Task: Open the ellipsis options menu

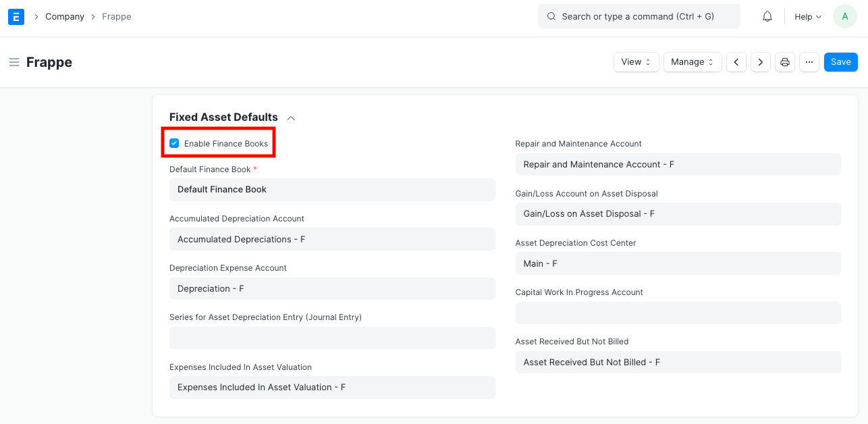Action: 809,61
